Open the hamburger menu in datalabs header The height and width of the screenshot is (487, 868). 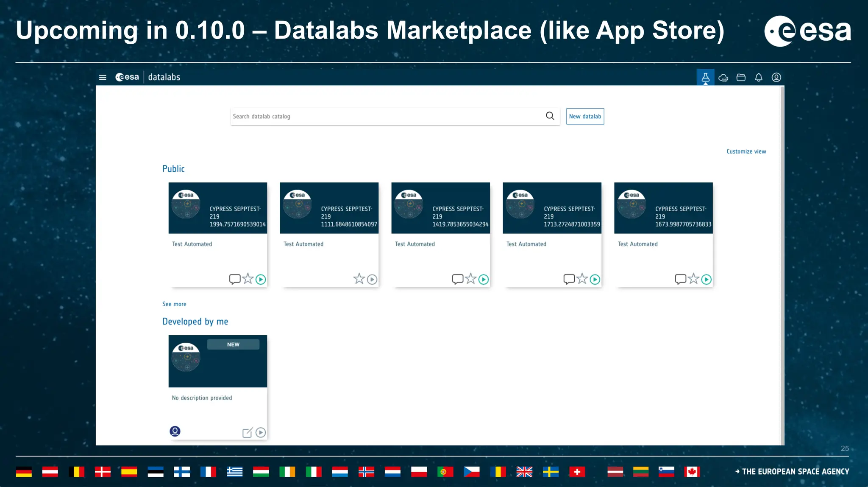103,77
